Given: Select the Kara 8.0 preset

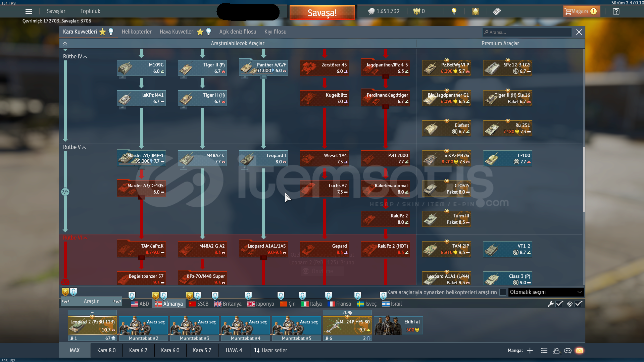Looking at the screenshot, I should [x=106, y=350].
